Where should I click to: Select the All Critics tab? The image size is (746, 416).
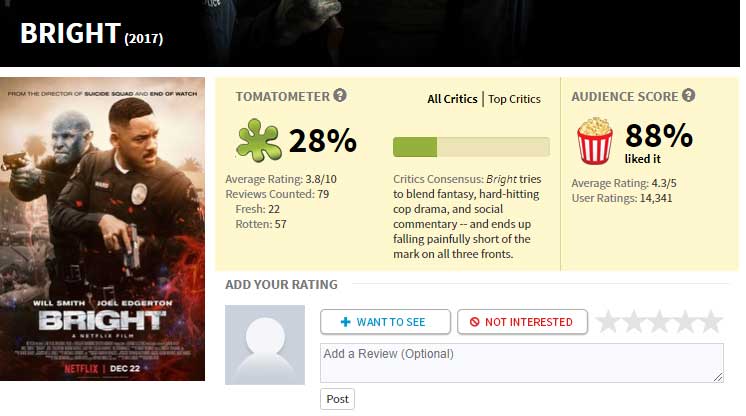(x=452, y=99)
